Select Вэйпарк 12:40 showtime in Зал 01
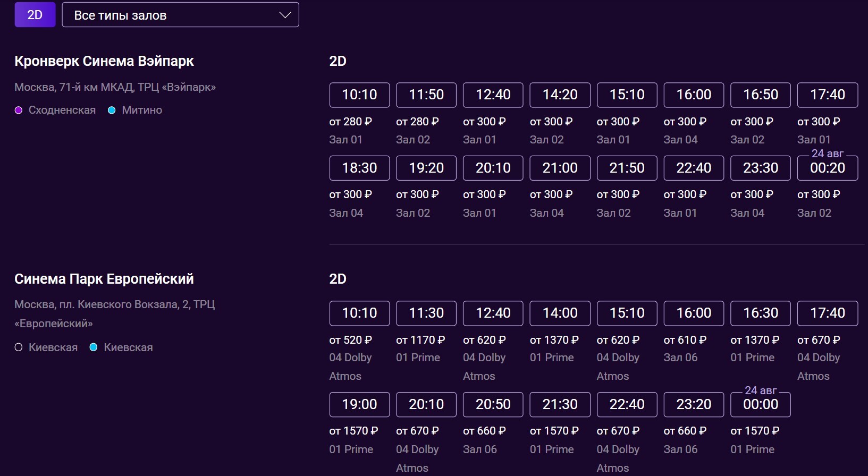Image resolution: width=868 pixels, height=476 pixels. click(493, 95)
